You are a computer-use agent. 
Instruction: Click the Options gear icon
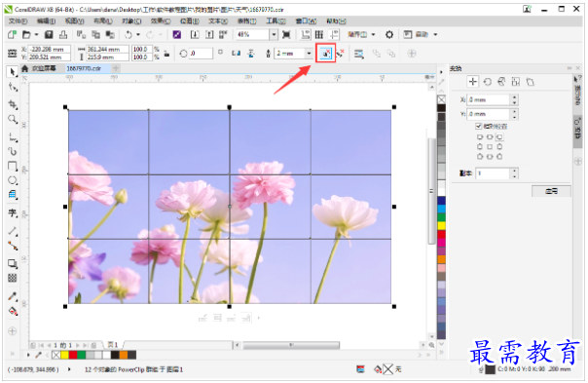tap(389, 34)
